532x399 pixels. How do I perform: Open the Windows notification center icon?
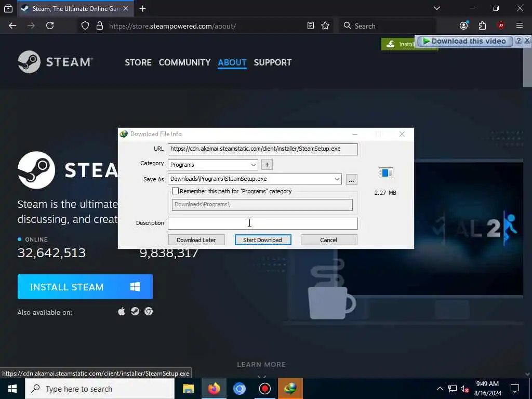coord(515,389)
